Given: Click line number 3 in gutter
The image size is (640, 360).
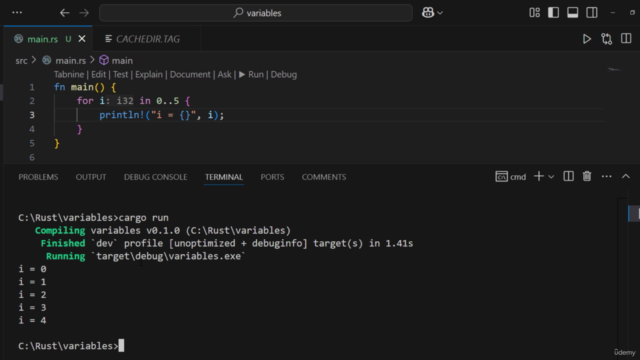Looking at the screenshot, I should click(x=32, y=115).
